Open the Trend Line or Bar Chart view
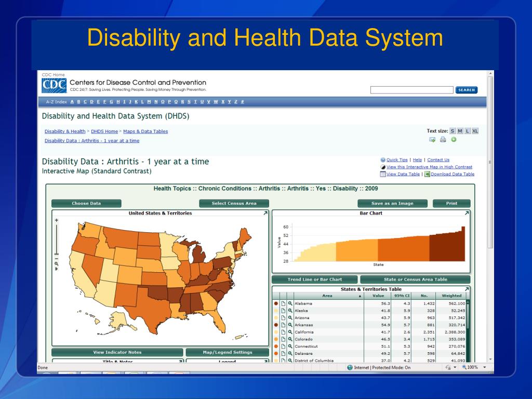 click(x=314, y=280)
